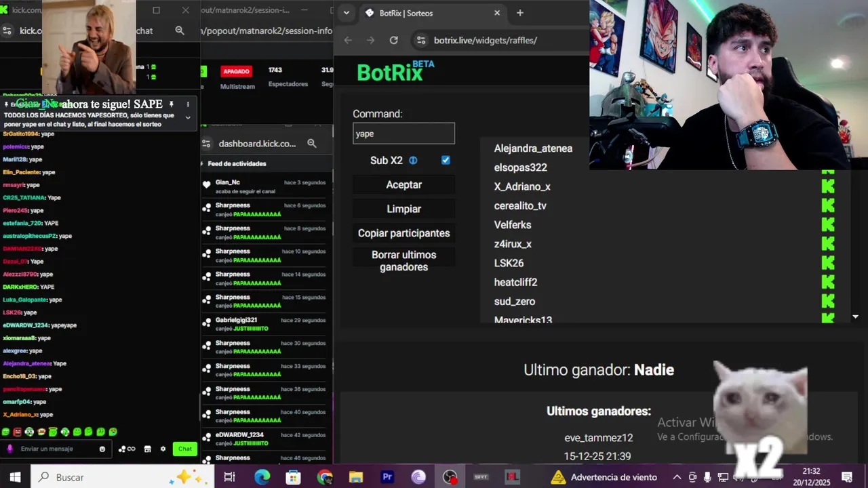Select participant z4irux_x in raffle list
This screenshot has width=868, height=488.
tap(513, 244)
